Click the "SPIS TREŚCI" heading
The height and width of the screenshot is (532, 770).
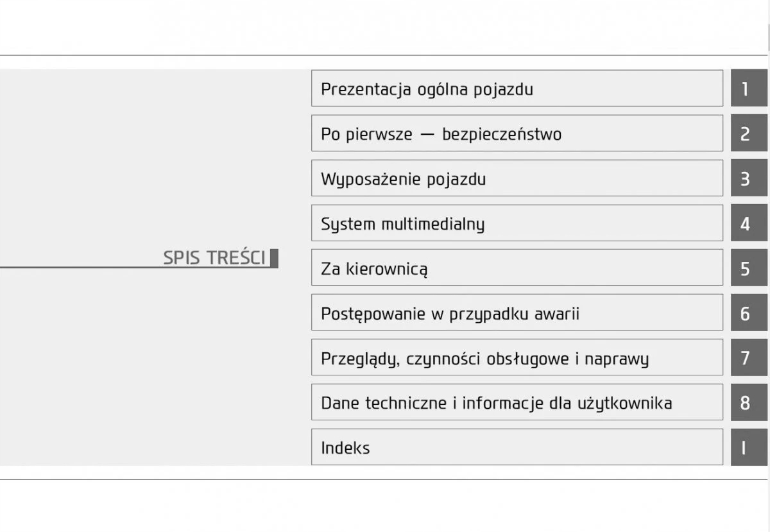214,258
